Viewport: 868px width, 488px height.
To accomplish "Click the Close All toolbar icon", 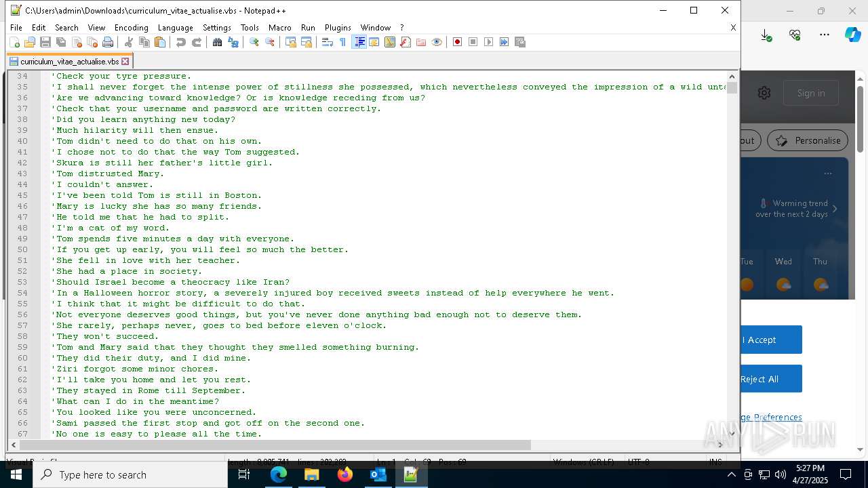I will point(92,42).
